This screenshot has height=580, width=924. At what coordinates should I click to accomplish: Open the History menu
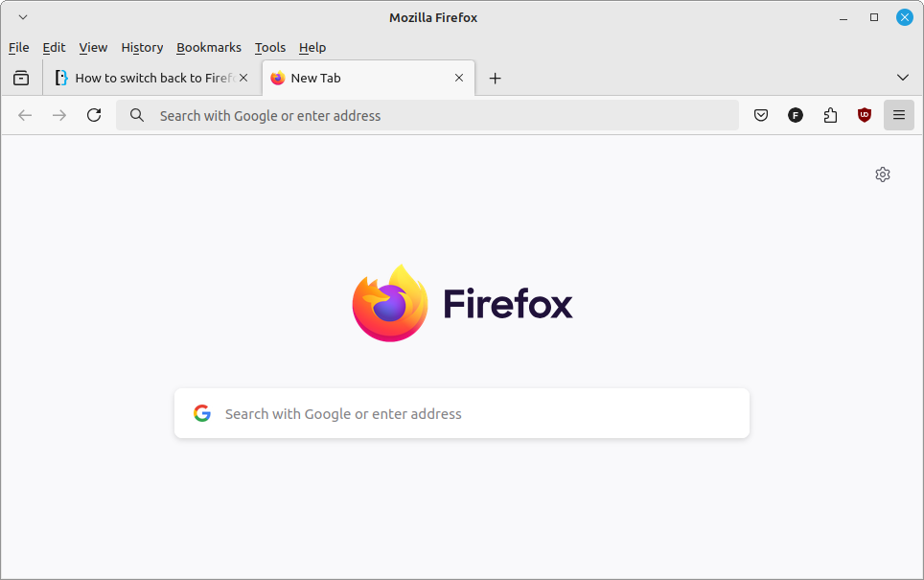tap(142, 47)
